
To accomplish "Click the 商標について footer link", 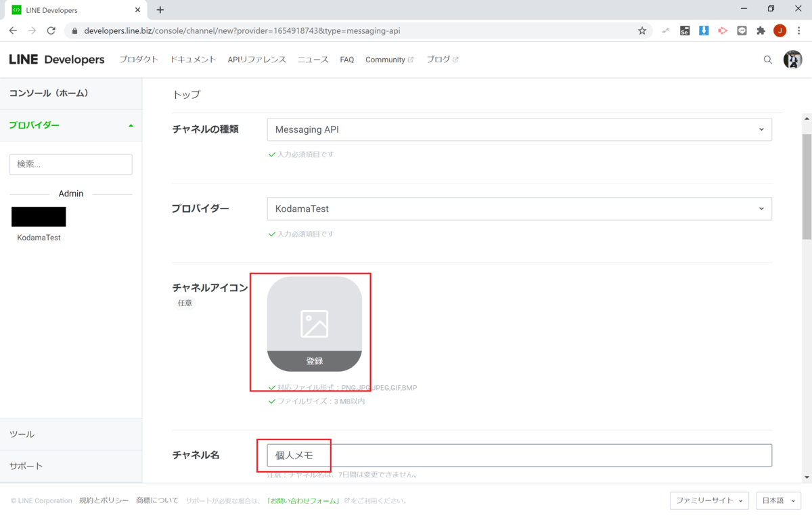I will (157, 500).
